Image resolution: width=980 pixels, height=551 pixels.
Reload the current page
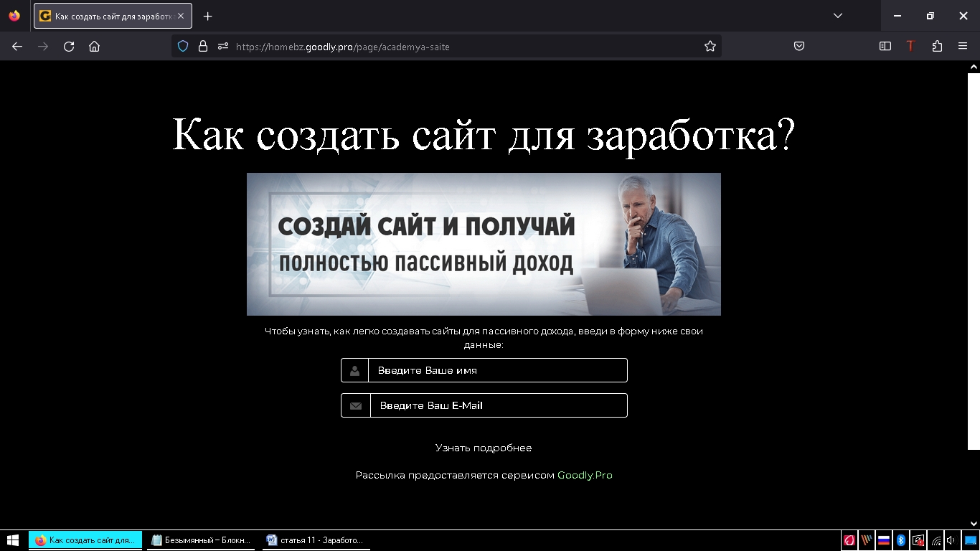click(69, 46)
